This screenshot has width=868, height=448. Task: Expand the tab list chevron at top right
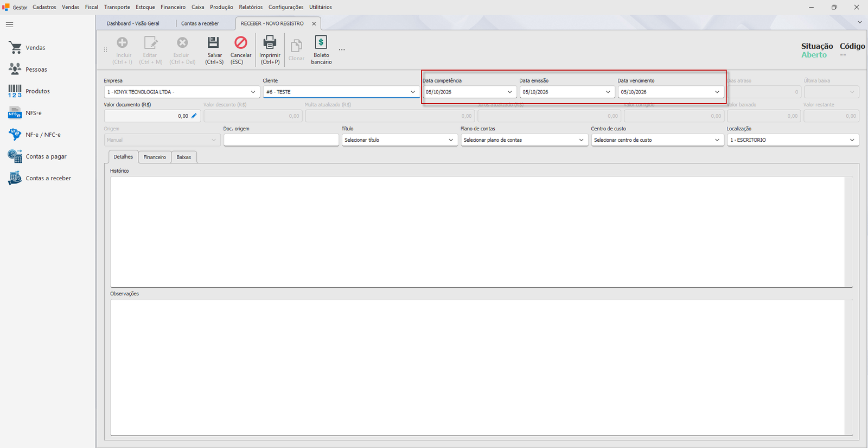[860, 22]
